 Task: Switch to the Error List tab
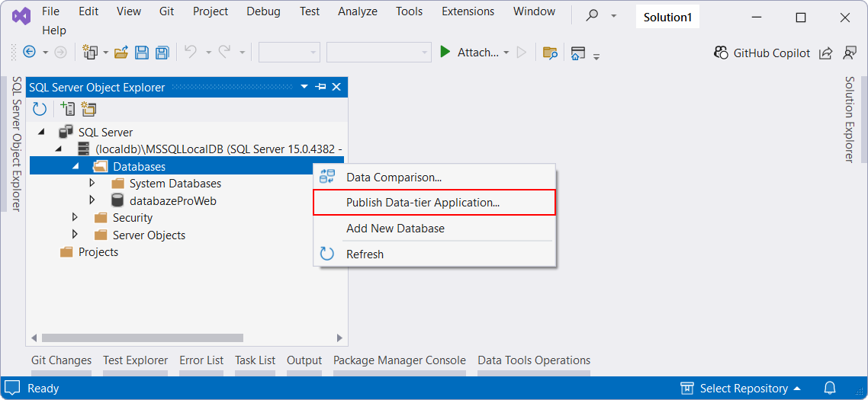coord(201,360)
